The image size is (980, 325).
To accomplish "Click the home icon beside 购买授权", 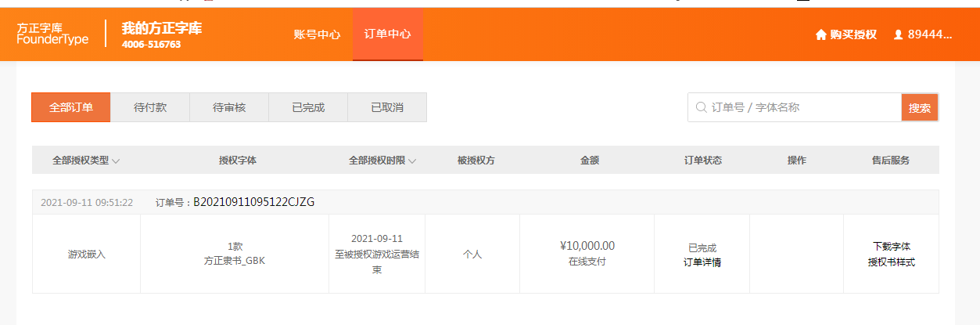I will pyautogui.click(x=821, y=34).
